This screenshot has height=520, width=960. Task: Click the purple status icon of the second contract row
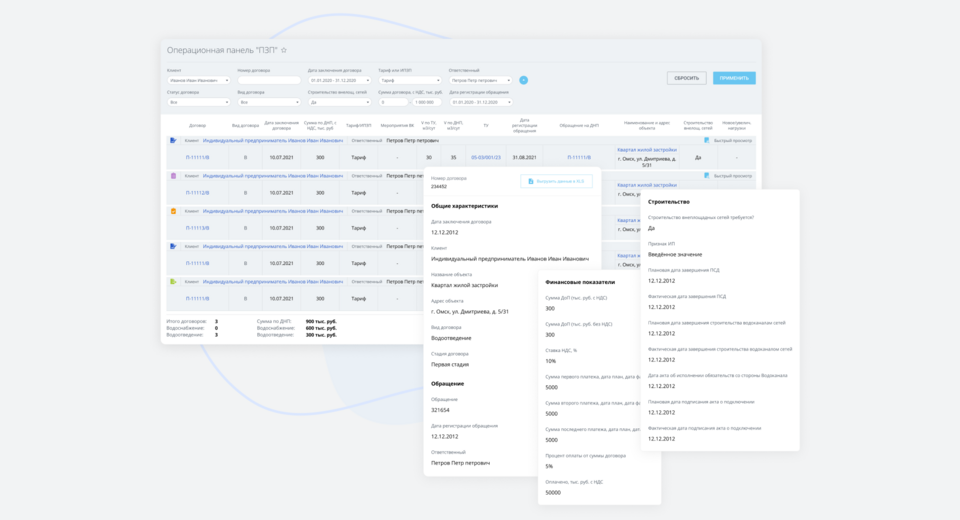click(173, 176)
